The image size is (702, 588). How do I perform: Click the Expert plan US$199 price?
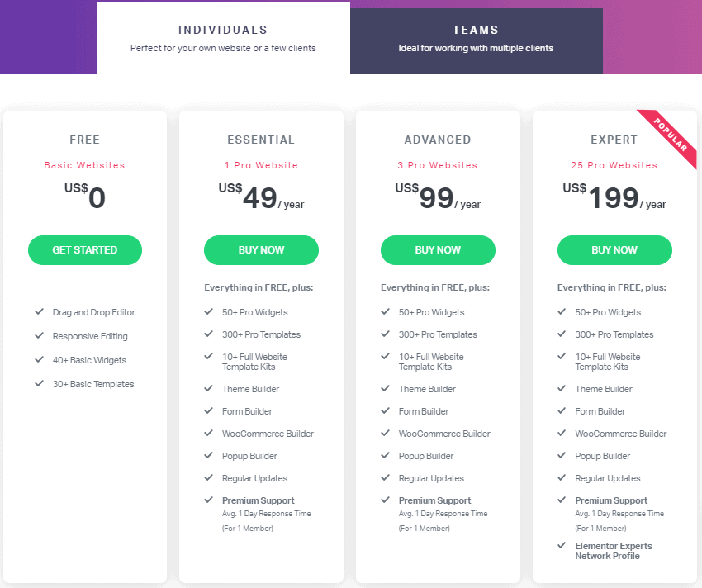pos(614,197)
